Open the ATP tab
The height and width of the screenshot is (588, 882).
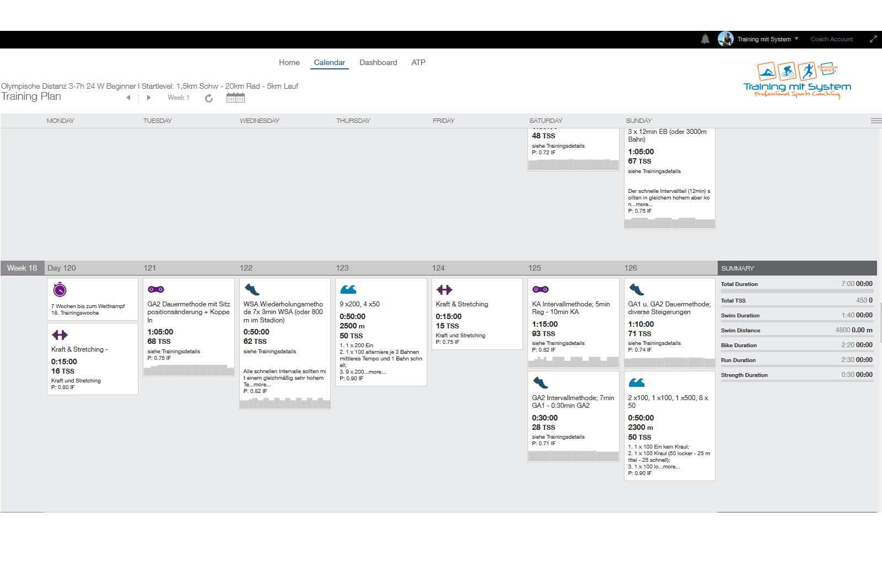(418, 62)
